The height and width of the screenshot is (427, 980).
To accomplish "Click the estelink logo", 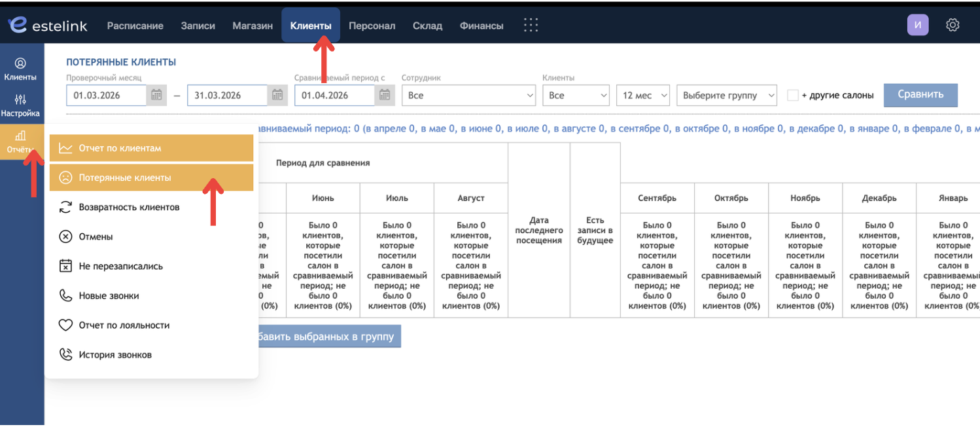I will pos(48,26).
